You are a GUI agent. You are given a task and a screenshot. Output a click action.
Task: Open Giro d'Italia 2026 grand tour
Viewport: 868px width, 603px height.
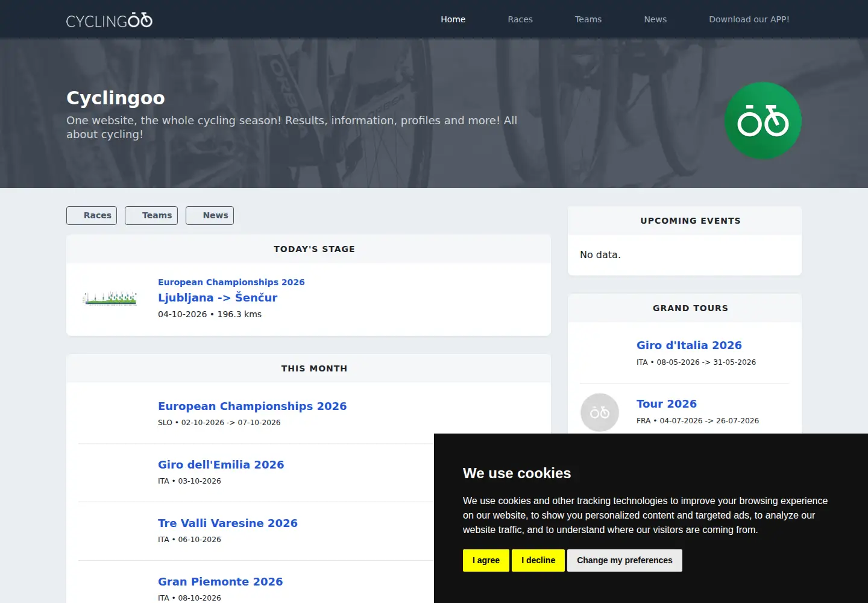[689, 345]
